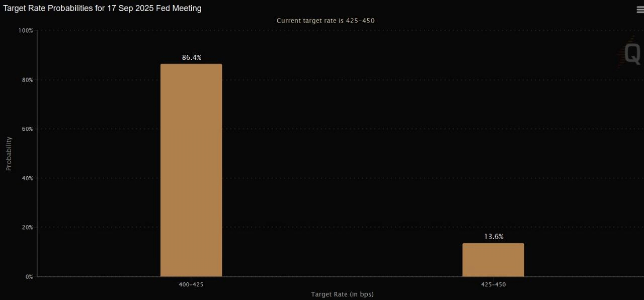The image size is (644, 300).
Task: Click '17 Sep 2025 Fed Meeting' in the title
Action: [154, 8]
